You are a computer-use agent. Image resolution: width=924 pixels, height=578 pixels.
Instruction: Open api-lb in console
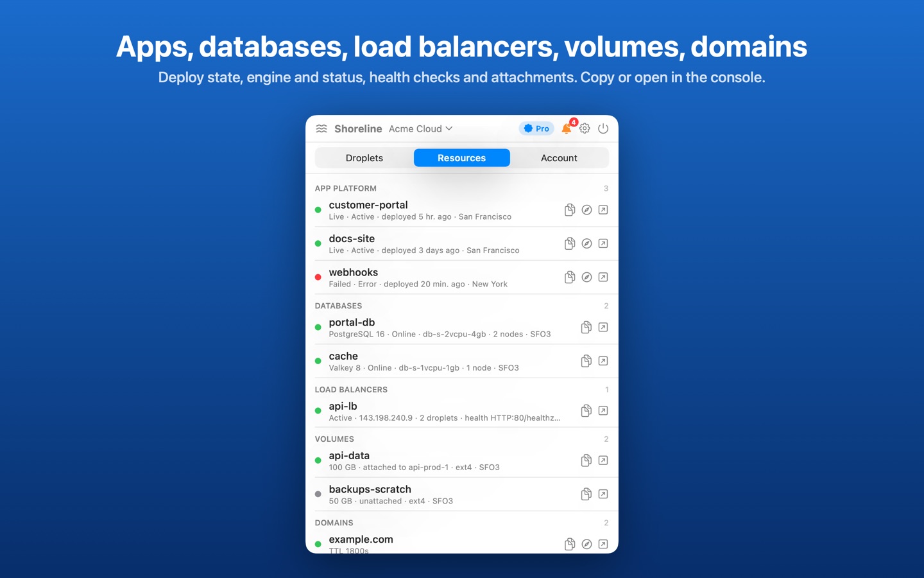pos(603,411)
